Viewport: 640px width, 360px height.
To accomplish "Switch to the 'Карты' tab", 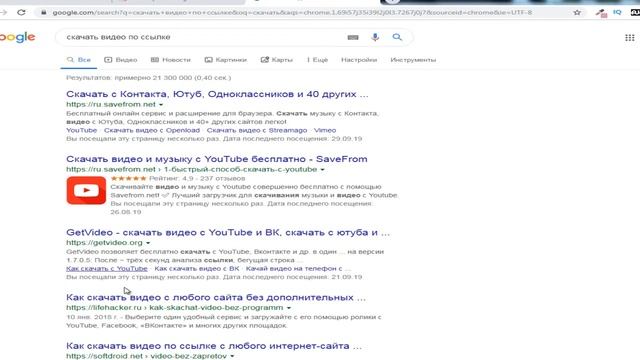I will point(277,60).
